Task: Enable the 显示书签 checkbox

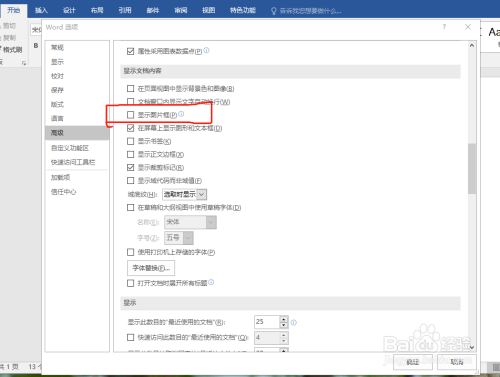Action: (130, 141)
